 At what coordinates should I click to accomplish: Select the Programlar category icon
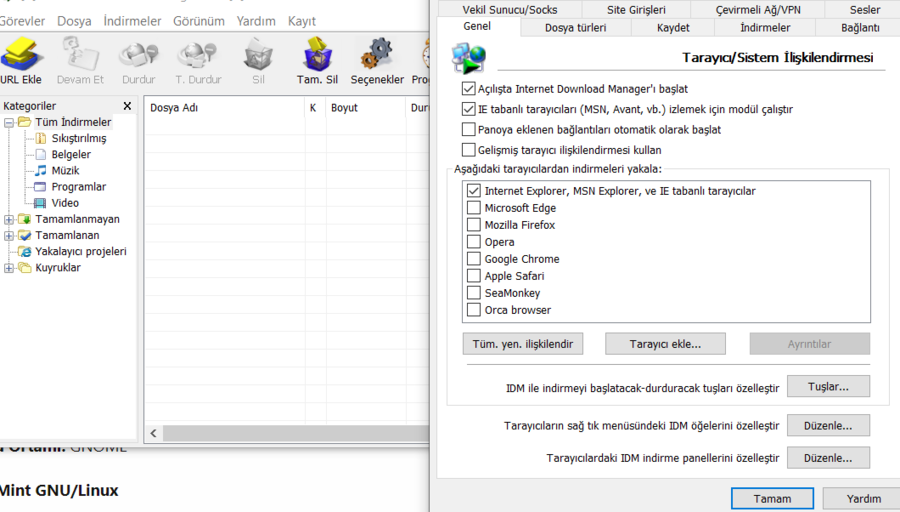pyautogui.click(x=40, y=187)
